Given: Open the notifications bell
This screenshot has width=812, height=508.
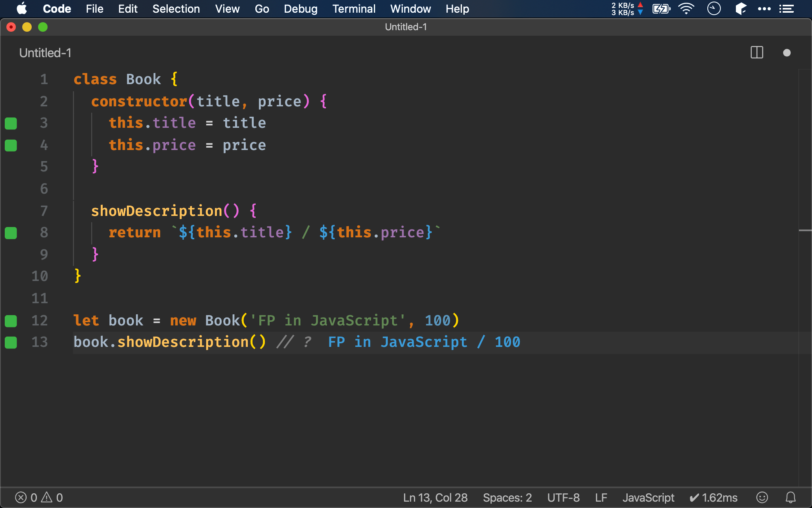Looking at the screenshot, I should click(x=791, y=497).
